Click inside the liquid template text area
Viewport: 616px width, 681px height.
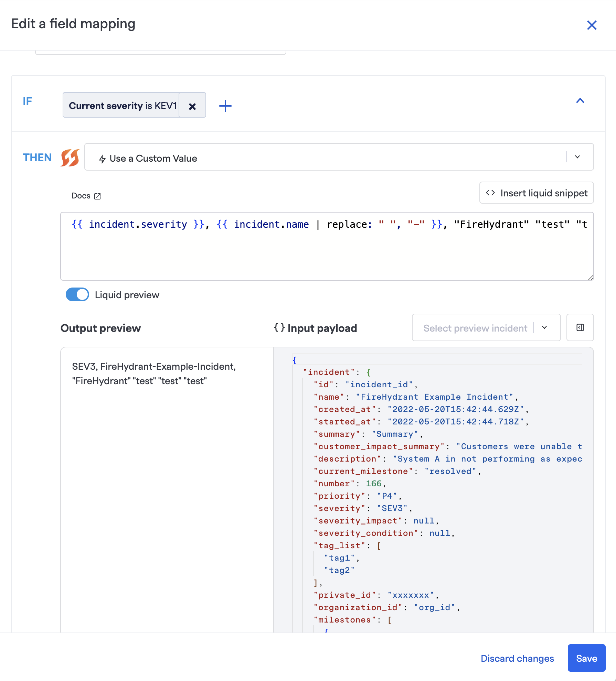[327, 246]
